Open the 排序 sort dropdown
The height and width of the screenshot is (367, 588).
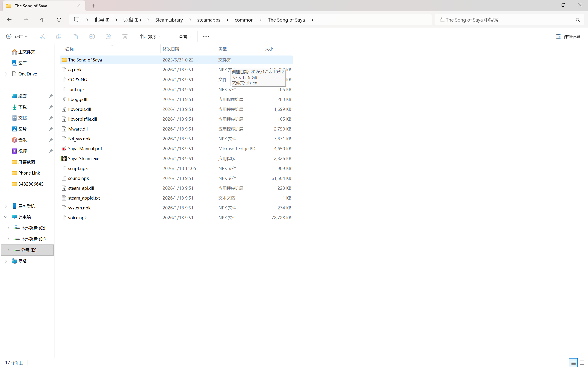tap(150, 36)
